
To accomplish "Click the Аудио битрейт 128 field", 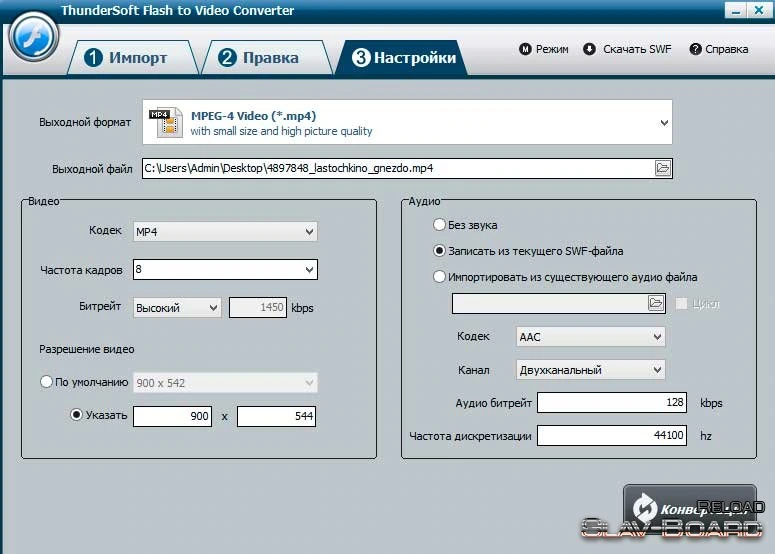I will [612, 402].
